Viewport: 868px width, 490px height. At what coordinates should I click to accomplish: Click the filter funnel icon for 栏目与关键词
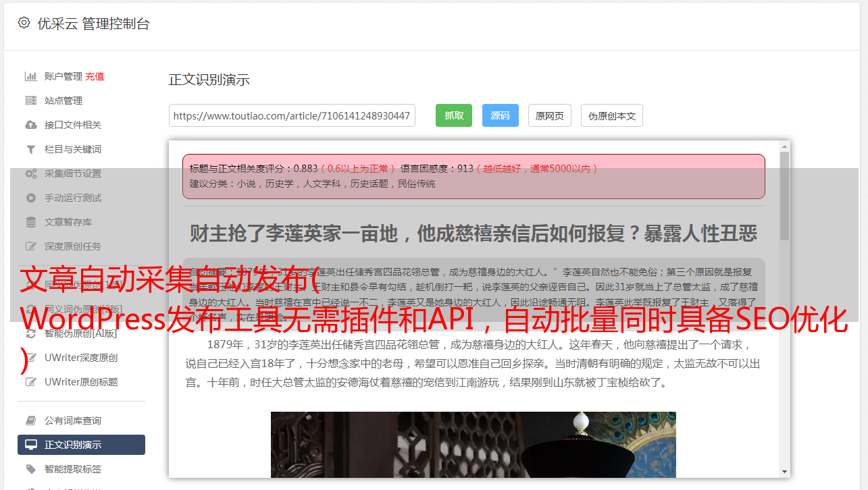30,149
